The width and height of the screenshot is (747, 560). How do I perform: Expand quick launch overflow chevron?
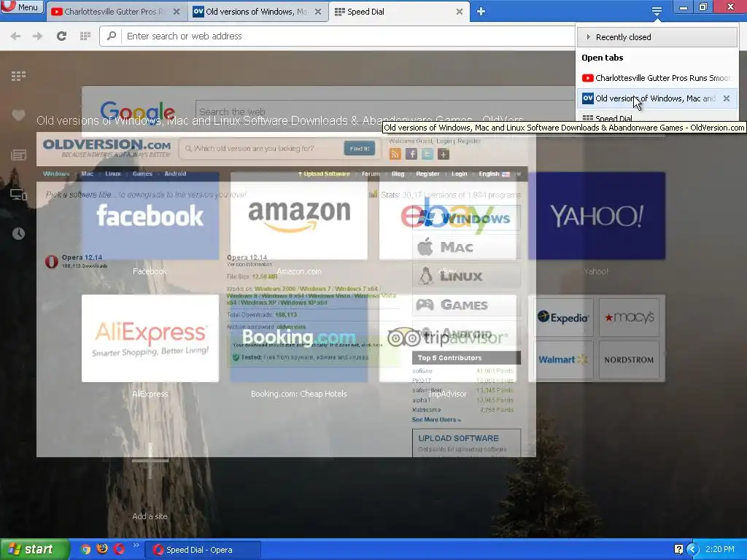[x=136, y=545]
